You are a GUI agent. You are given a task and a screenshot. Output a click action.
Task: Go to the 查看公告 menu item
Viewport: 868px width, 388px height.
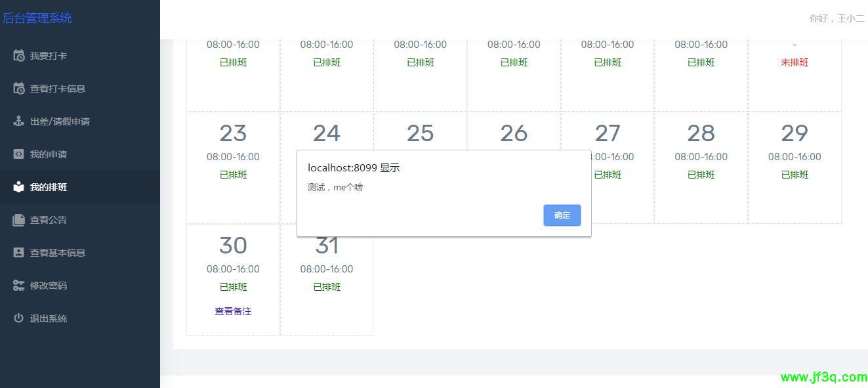pyautogui.click(x=49, y=220)
